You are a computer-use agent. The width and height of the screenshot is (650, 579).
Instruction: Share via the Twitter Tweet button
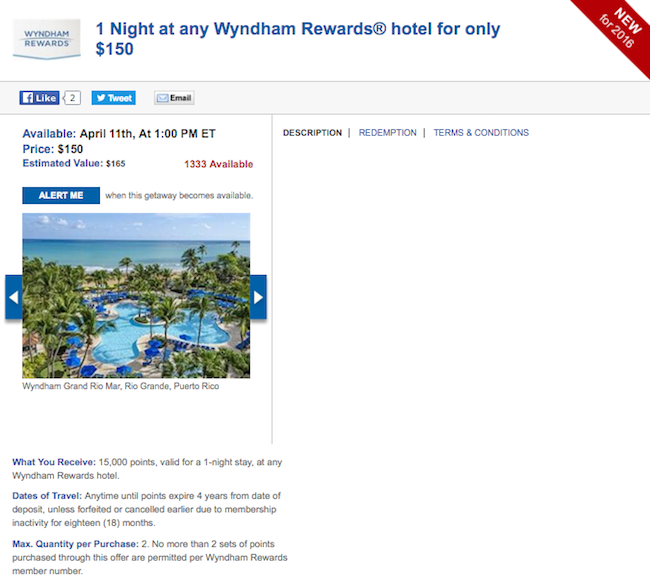(114, 98)
